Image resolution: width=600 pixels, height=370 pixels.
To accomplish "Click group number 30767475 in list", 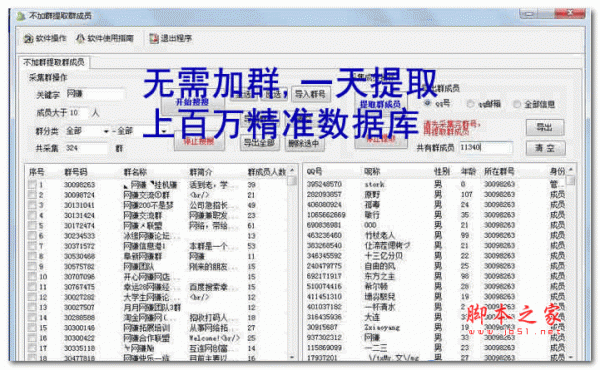I will pyautogui.click(x=79, y=287).
